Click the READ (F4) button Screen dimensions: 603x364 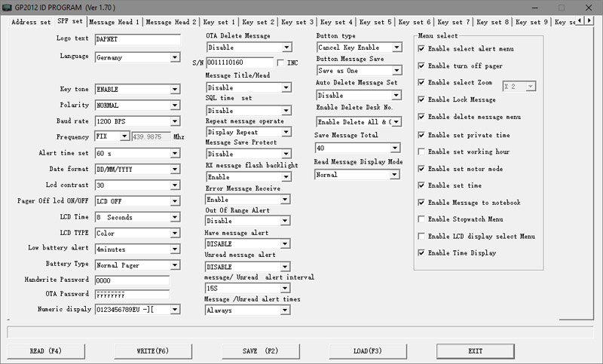click(x=46, y=351)
